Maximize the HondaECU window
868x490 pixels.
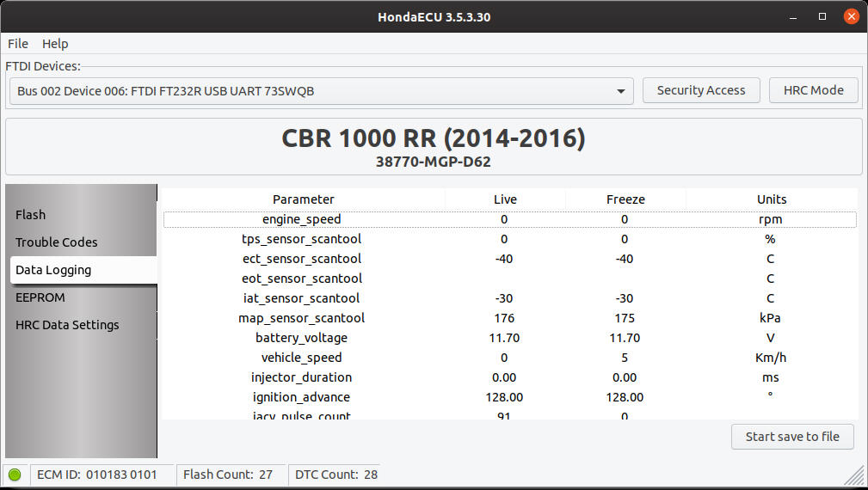tap(822, 16)
